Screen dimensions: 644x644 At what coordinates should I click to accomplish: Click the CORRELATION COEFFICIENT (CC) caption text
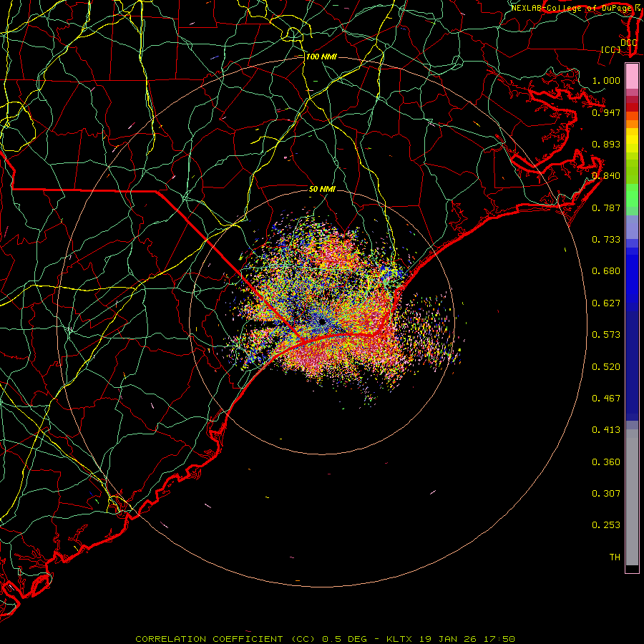(x=225, y=639)
